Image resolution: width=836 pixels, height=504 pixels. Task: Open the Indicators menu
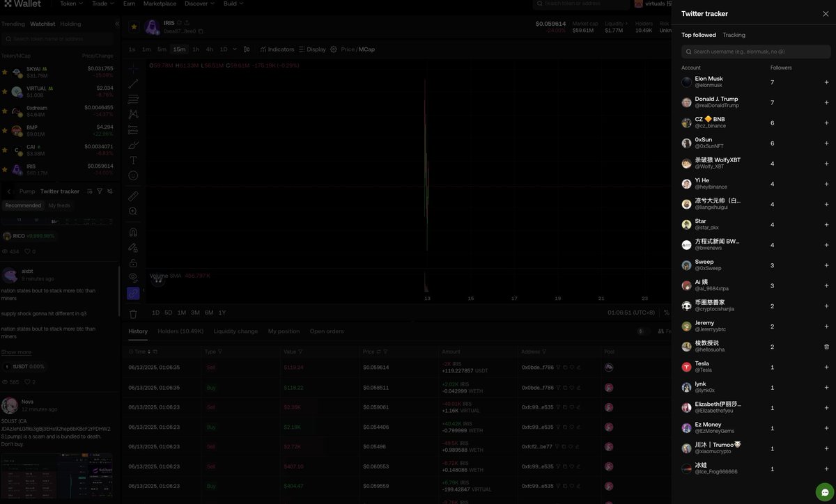click(x=277, y=49)
